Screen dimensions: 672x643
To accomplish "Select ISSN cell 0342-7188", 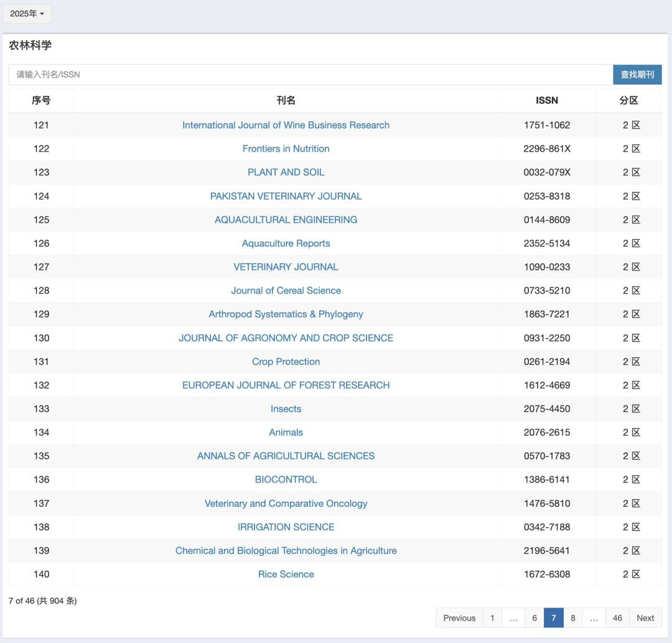I will tap(547, 527).
